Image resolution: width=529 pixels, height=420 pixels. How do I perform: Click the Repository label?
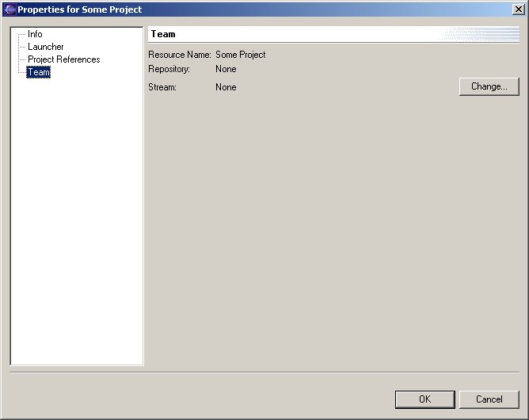tap(169, 69)
